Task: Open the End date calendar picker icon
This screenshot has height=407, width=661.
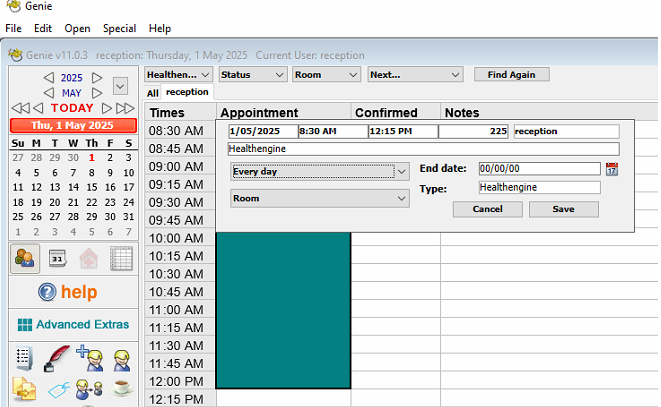Action: coord(612,169)
